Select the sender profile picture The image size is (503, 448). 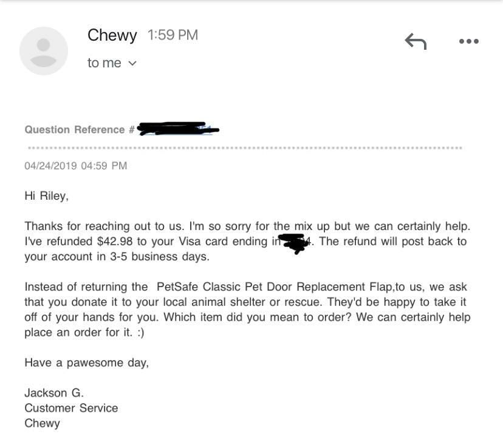(43, 51)
